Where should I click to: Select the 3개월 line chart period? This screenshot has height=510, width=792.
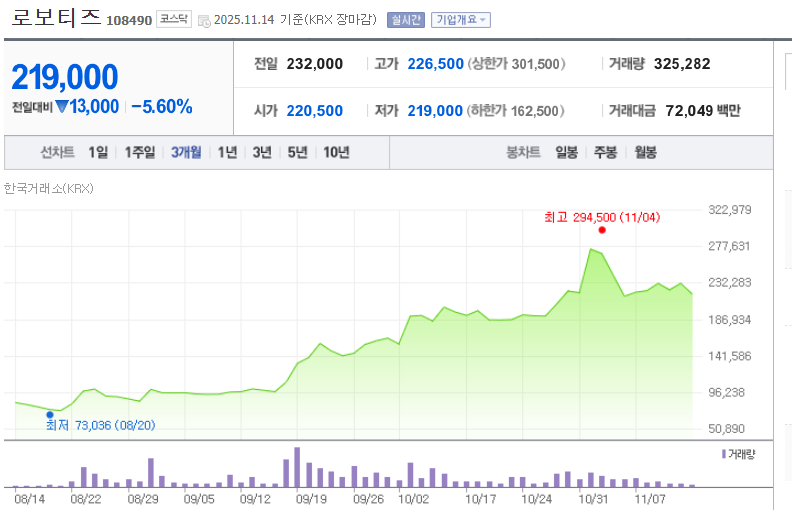[186, 152]
